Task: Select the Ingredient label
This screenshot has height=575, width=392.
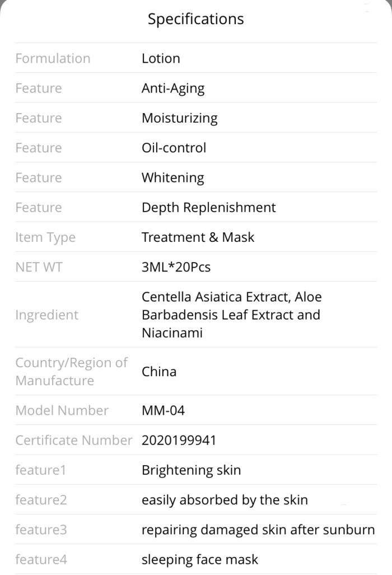Action: tap(47, 315)
